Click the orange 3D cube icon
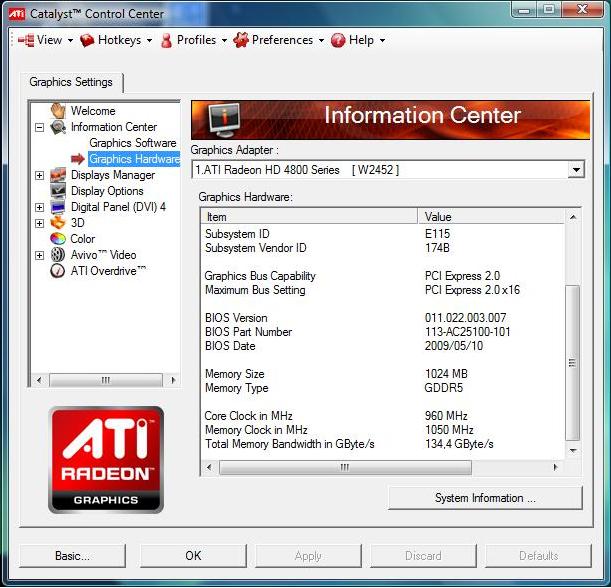Image resolution: width=611 pixels, height=588 pixels. tap(58, 223)
